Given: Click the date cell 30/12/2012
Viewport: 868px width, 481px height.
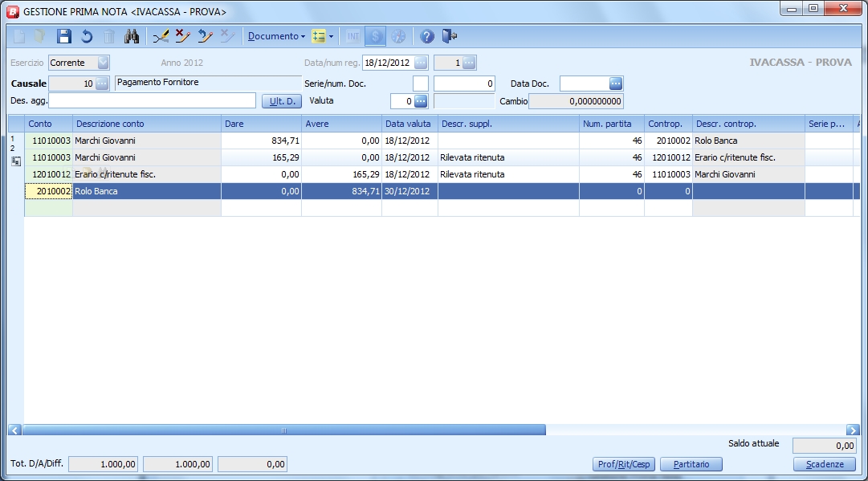Looking at the screenshot, I should [x=410, y=191].
